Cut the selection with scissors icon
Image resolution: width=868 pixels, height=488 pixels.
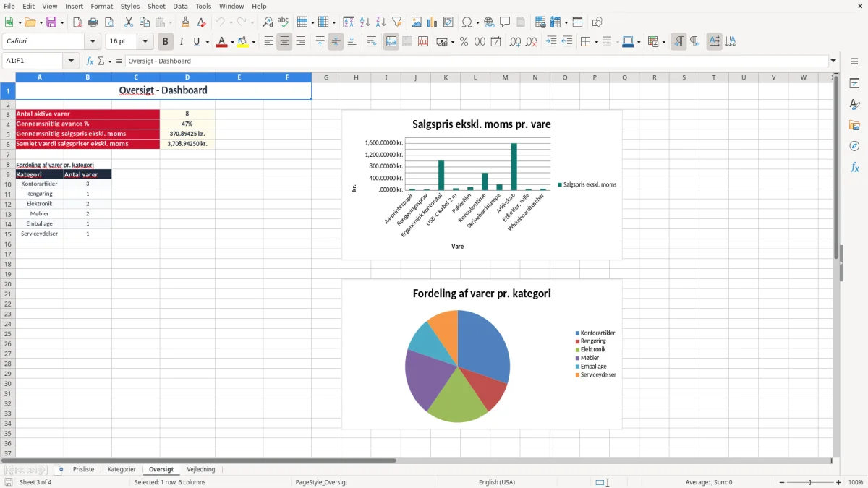pos(129,22)
